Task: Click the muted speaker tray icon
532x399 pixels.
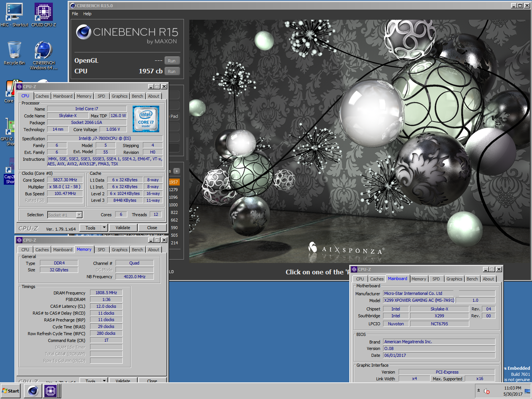Action: (x=487, y=391)
